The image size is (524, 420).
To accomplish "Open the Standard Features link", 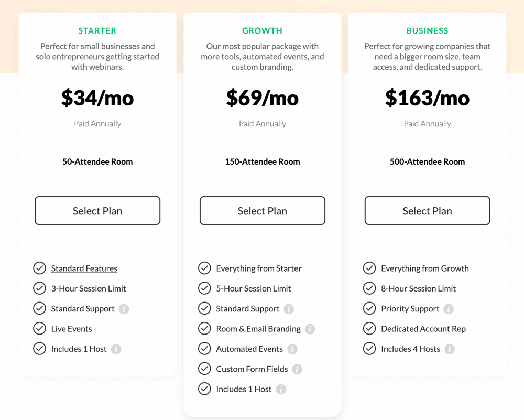I will pos(84,268).
